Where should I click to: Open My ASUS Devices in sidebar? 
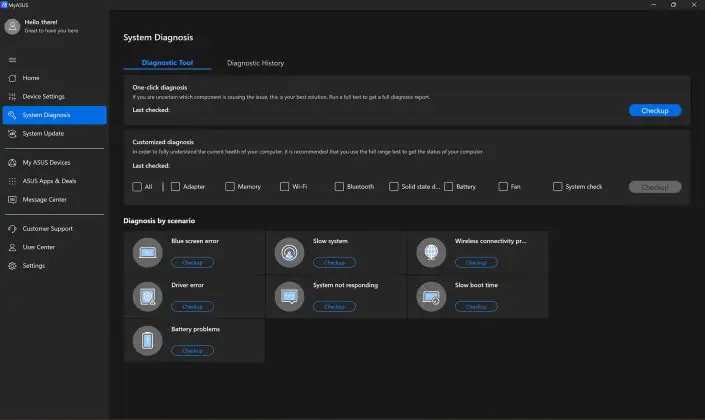54,163
